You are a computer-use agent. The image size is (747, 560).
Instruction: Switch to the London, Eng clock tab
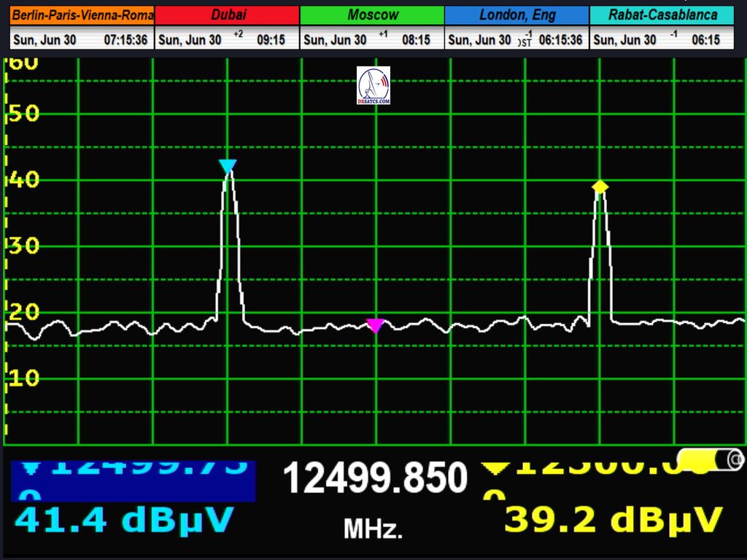pos(517,15)
